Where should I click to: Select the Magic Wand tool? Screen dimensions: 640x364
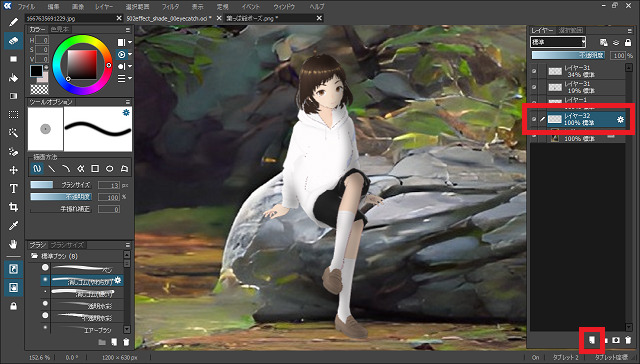coord(13,133)
